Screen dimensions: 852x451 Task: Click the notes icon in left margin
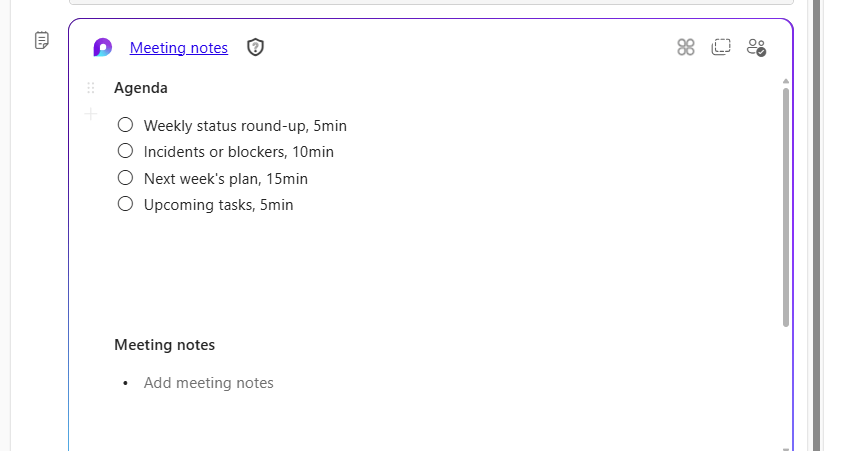tap(42, 40)
